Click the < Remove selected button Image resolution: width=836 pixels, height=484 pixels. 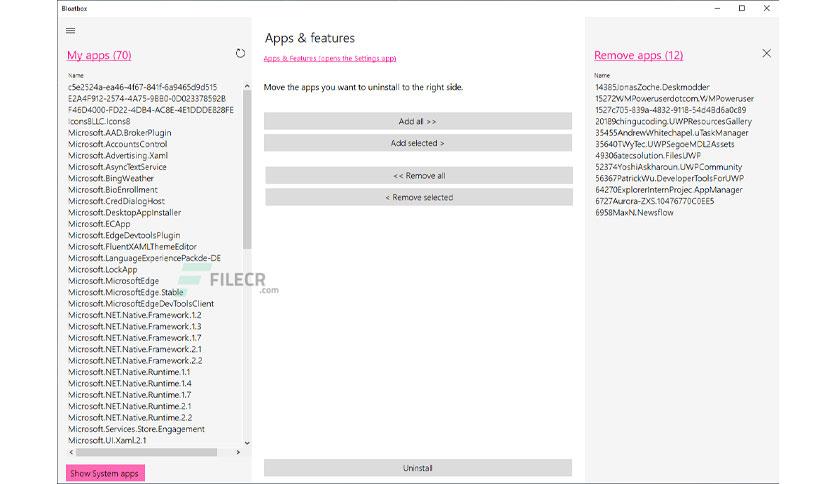(419, 197)
